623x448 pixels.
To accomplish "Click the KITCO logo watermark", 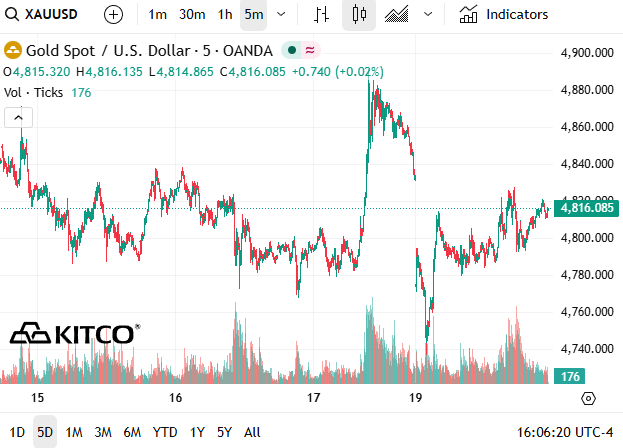I will point(73,334).
